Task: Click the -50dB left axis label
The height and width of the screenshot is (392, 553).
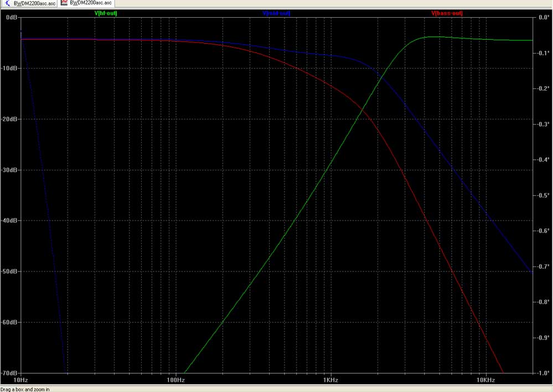Action: pyautogui.click(x=9, y=271)
